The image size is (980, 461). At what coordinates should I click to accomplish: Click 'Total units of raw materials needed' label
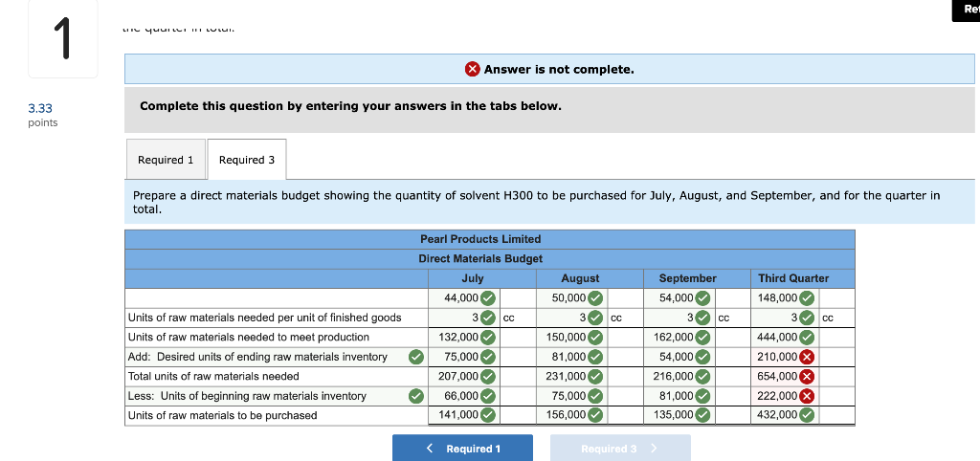pyautogui.click(x=213, y=377)
